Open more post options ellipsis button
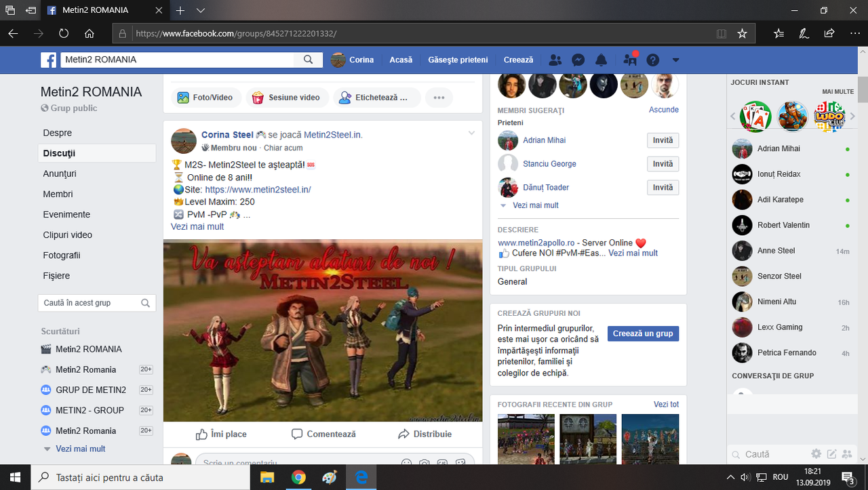 [439, 98]
